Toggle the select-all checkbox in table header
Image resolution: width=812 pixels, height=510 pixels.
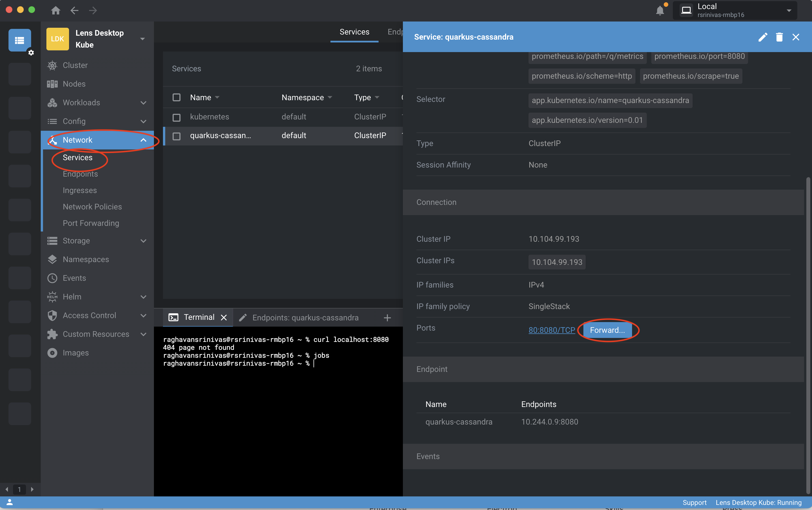point(176,97)
